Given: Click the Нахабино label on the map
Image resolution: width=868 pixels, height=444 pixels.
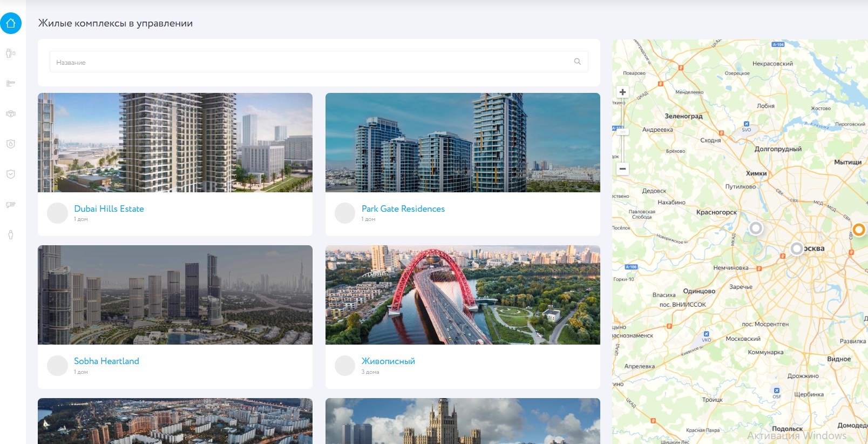Looking at the screenshot, I should click(x=672, y=202).
